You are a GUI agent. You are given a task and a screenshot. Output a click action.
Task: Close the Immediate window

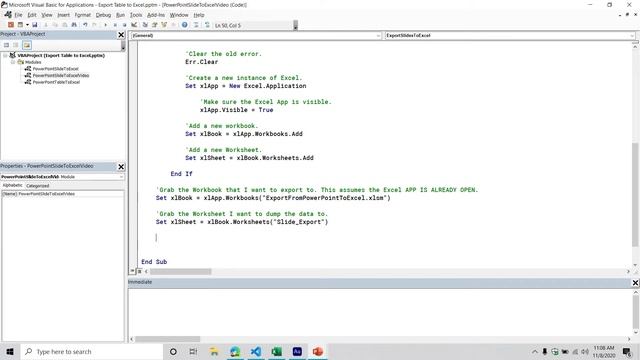click(x=636, y=282)
